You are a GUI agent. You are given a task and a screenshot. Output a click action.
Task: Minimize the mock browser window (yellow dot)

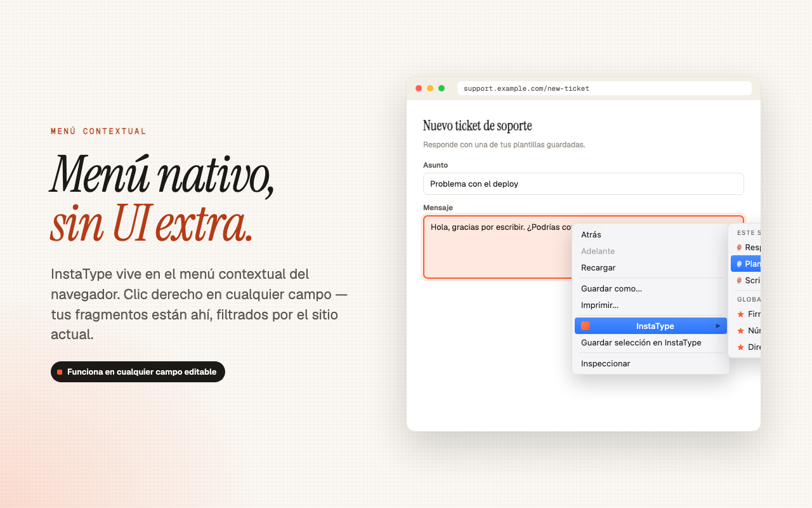click(430, 88)
